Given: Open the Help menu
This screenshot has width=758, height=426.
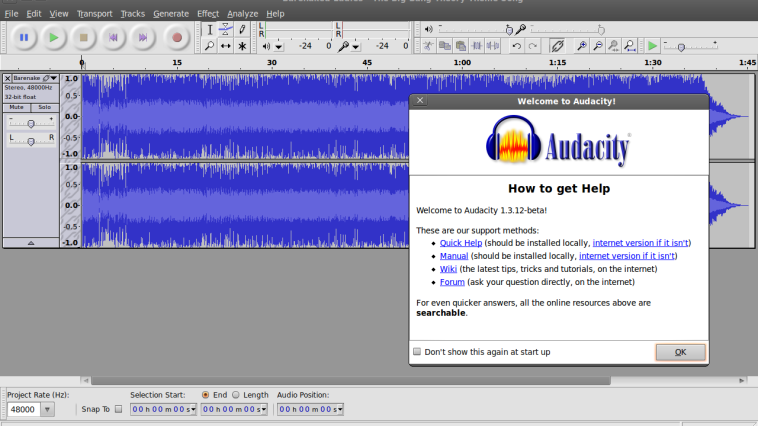Looking at the screenshot, I should tap(275, 14).
